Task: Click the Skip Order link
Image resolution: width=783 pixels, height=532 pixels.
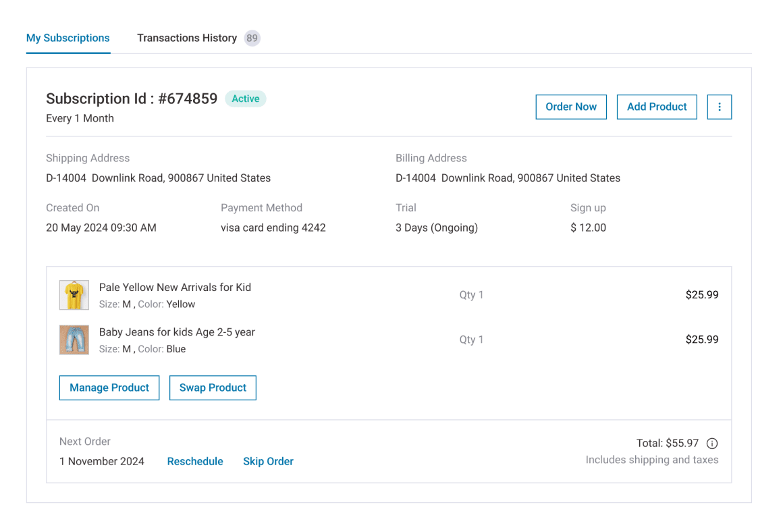Action: tap(268, 461)
